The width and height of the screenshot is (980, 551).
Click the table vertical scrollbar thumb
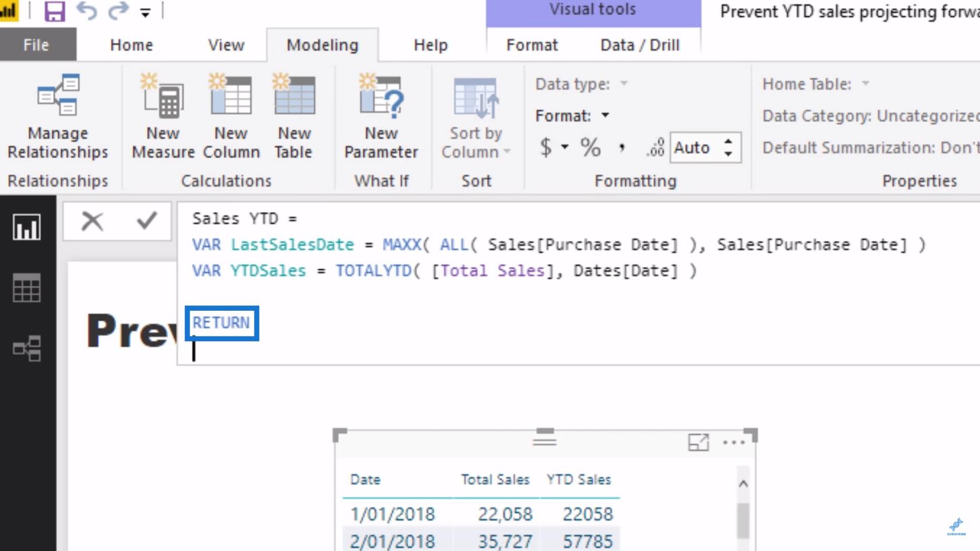tap(743, 521)
